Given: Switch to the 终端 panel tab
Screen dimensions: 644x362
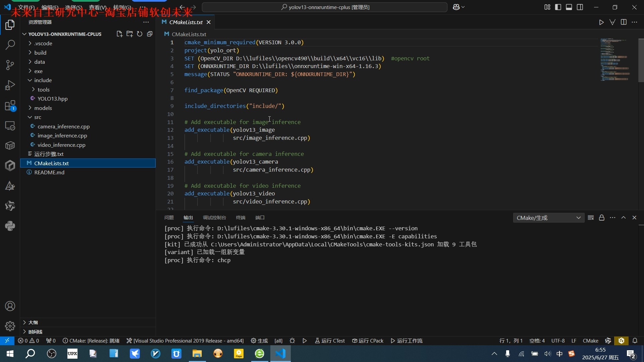Looking at the screenshot, I should [240, 218].
